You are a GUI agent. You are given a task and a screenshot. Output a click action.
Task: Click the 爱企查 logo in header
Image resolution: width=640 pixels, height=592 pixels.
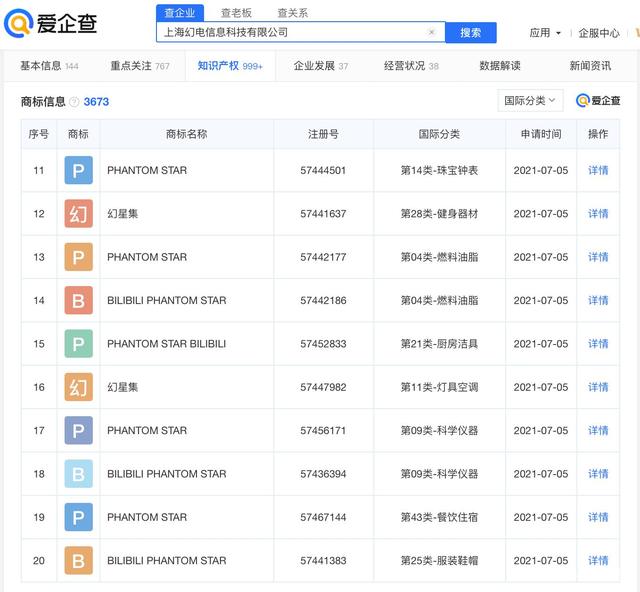point(51,23)
